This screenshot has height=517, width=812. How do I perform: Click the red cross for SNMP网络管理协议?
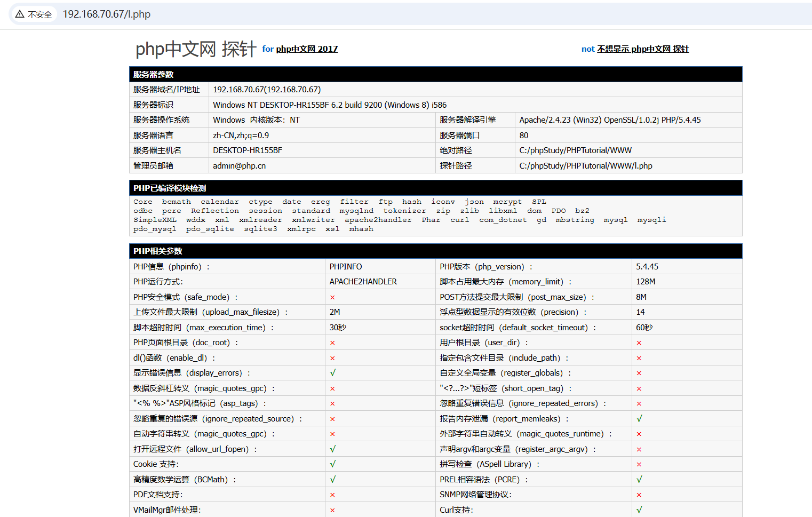[x=639, y=495]
